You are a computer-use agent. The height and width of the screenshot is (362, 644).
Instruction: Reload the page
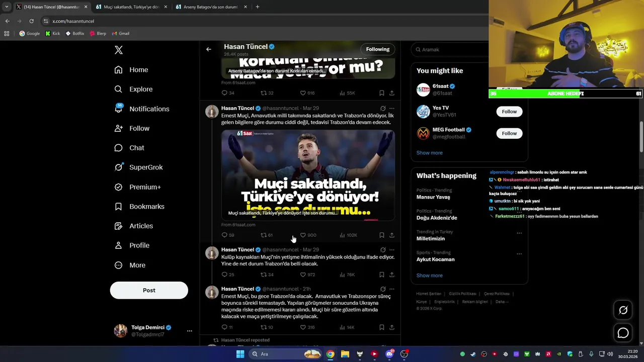tap(31, 21)
